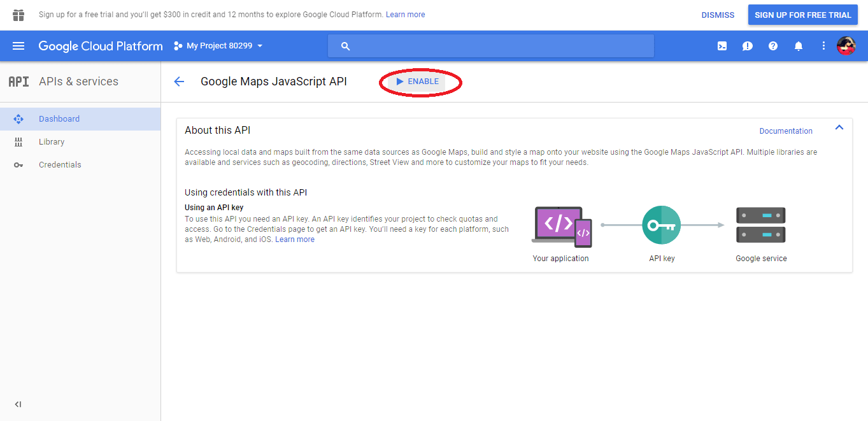
Task: Click the Credentials key icon
Action: pos(18,165)
